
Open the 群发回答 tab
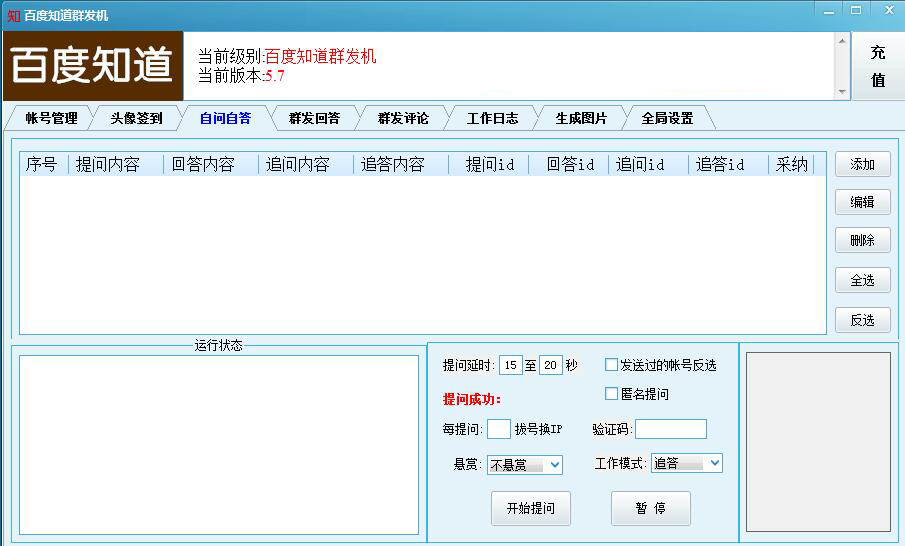point(314,118)
